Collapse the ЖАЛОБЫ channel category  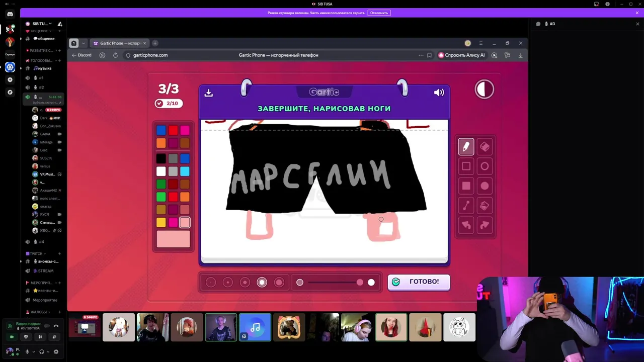[x=37, y=312]
